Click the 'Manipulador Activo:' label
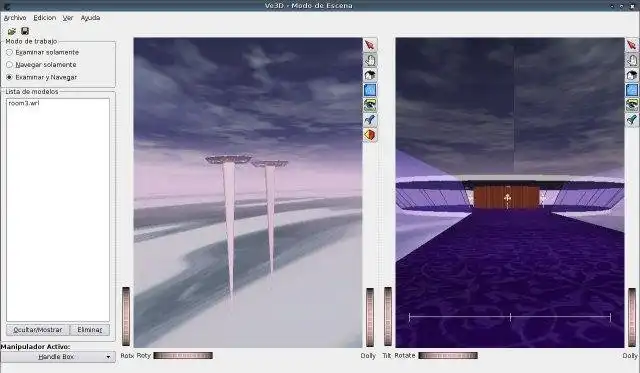Viewport: 640px width, 373px height. [35, 346]
